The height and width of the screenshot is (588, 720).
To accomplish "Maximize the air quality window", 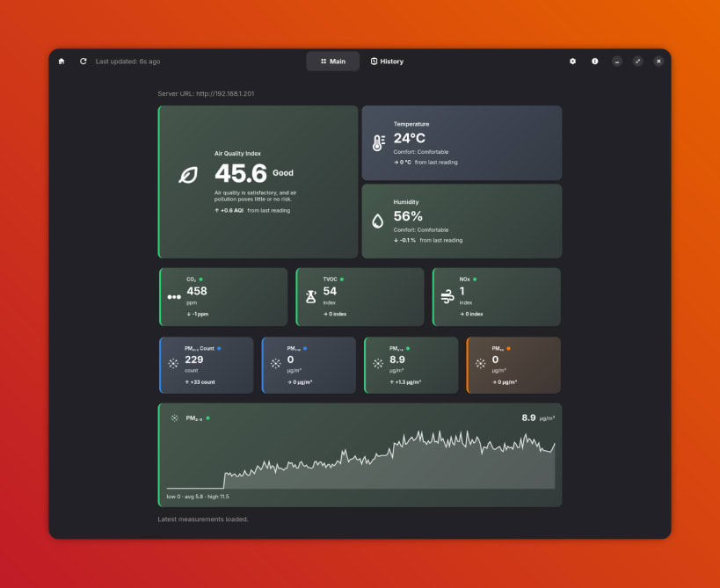I will click(638, 61).
